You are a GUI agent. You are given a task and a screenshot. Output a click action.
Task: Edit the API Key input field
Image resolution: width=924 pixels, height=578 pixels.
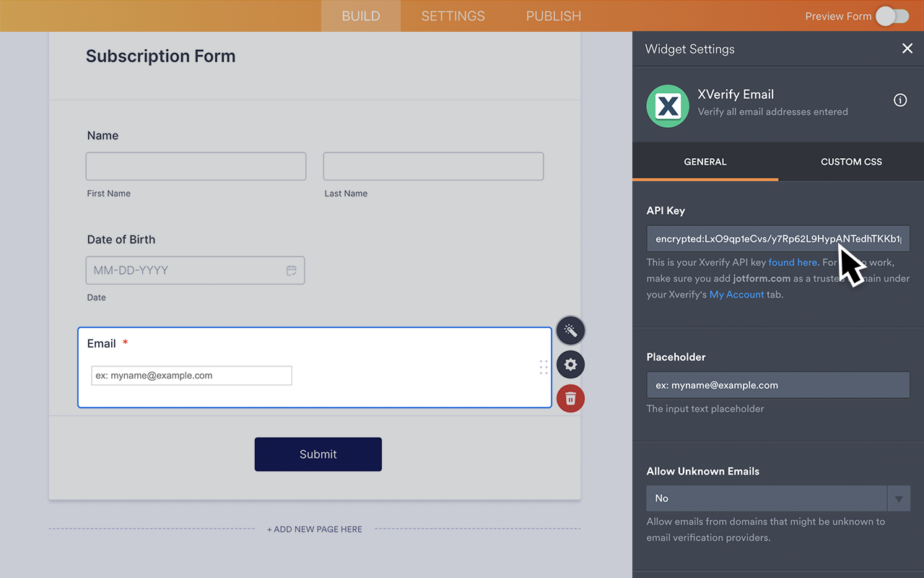click(777, 238)
